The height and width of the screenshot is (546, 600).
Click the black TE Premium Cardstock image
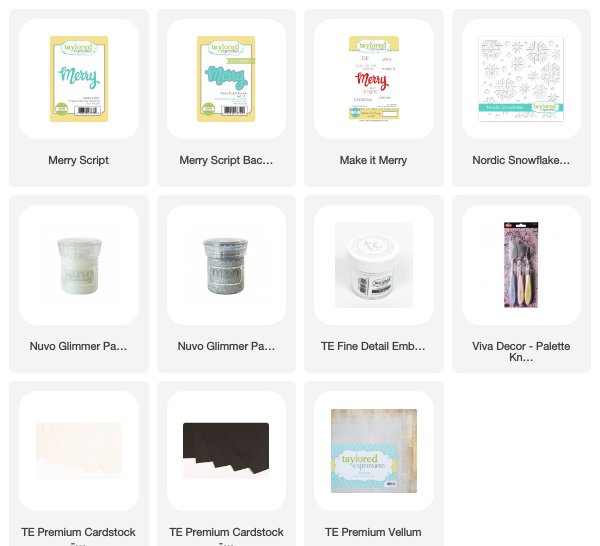point(226,450)
